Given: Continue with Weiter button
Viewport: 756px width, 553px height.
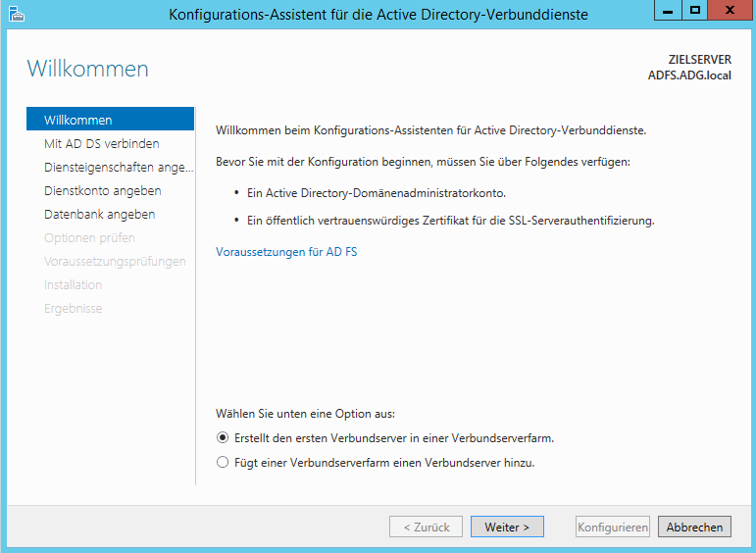Looking at the screenshot, I should (x=507, y=527).
